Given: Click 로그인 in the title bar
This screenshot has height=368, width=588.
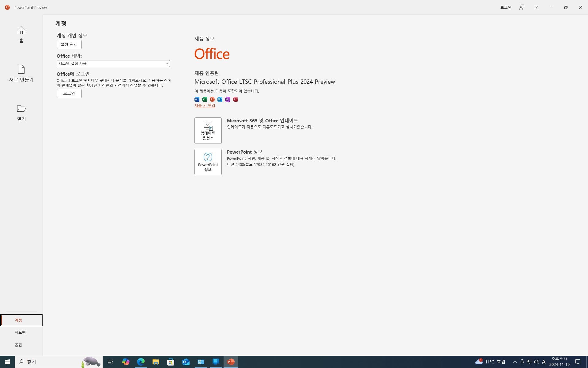Looking at the screenshot, I should (x=506, y=7).
